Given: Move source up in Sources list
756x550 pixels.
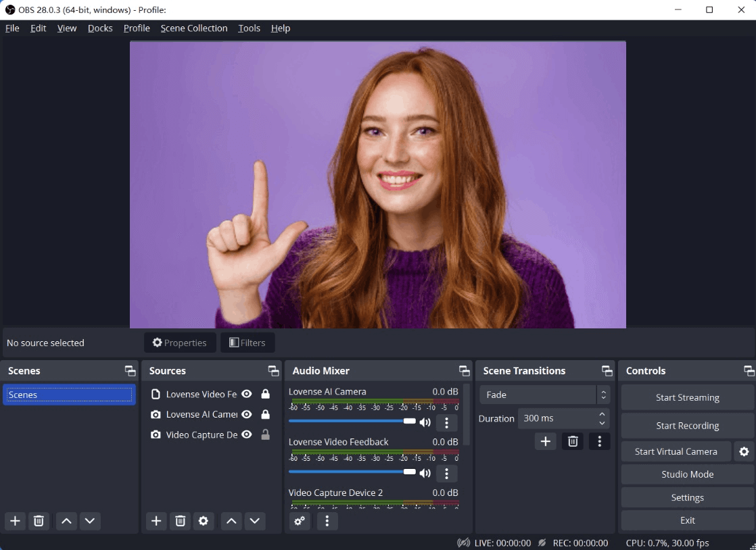Looking at the screenshot, I should (231, 521).
